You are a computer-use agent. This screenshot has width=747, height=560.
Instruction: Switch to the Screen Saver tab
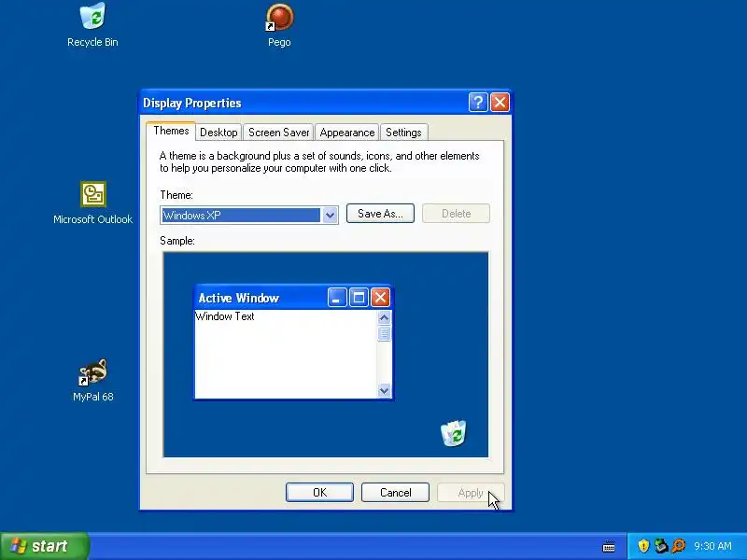click(278, 133)
